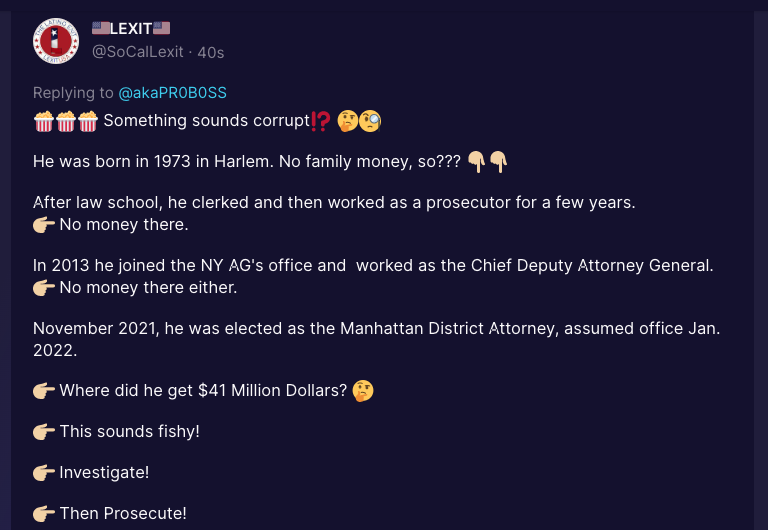Click pointing hand beside 'This sounds fishy!'
768x530 pixels.
[x=44, y=432]
